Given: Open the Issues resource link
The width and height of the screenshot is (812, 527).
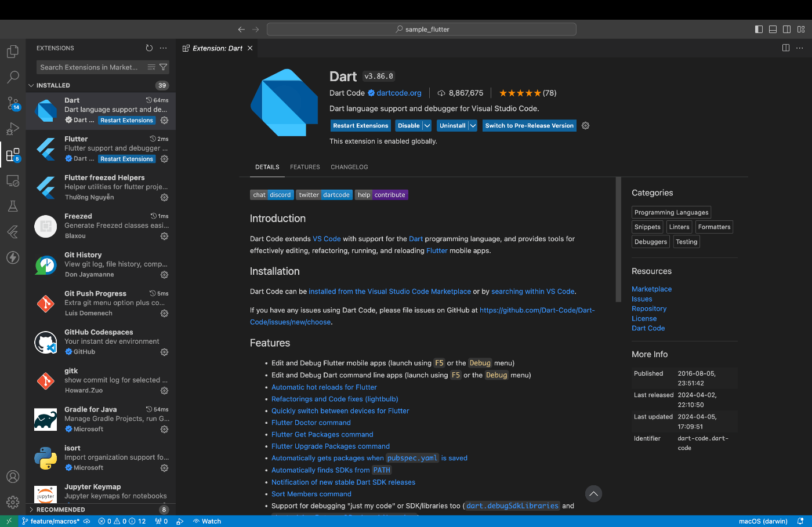Looking at the screenshot, I should point(642,299).
